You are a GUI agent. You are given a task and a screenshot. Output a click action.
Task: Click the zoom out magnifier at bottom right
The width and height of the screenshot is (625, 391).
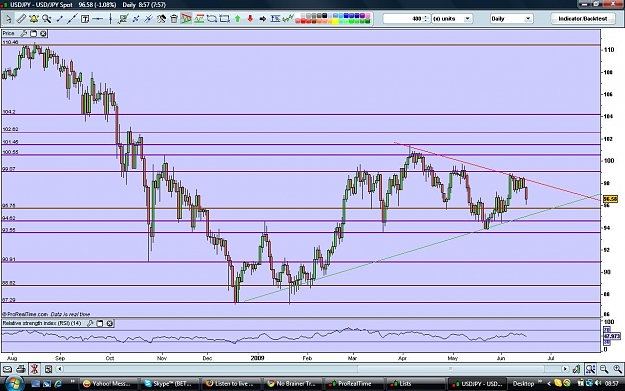[604, 369]
